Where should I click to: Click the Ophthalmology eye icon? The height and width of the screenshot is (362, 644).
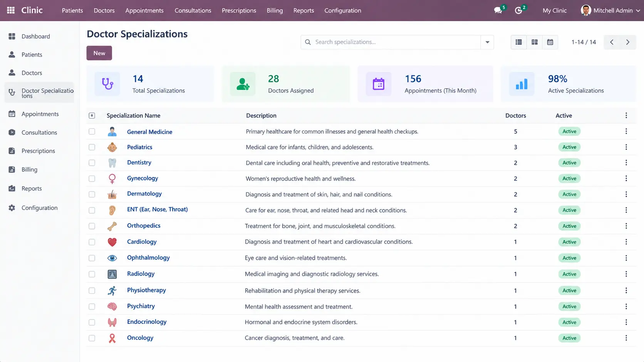(x=112, y=258)
